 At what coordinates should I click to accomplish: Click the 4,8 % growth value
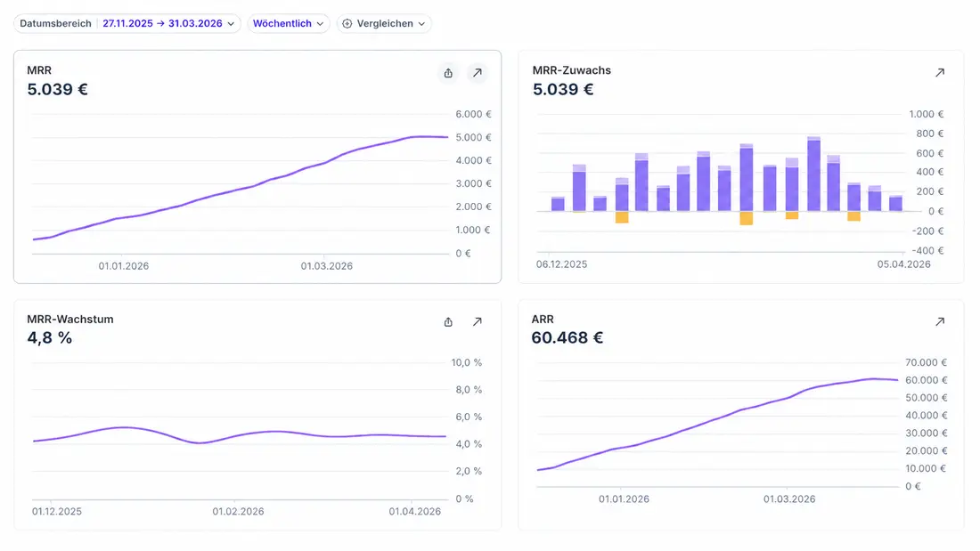49,338
